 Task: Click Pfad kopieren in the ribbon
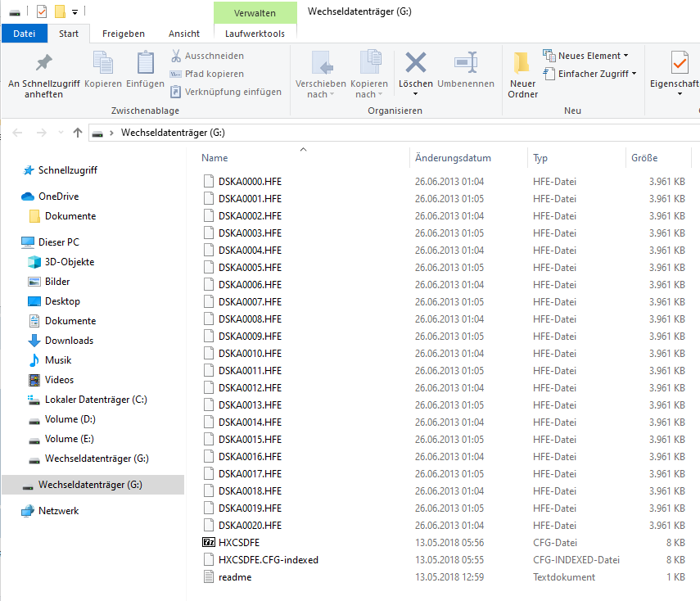207,74
